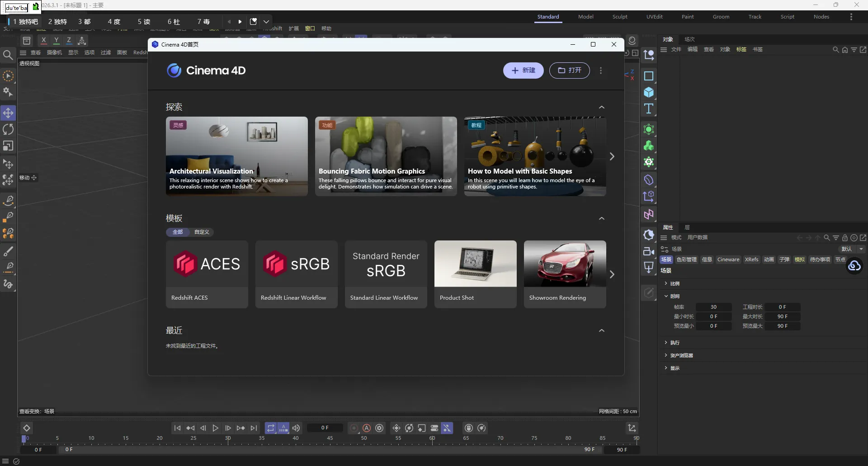Switch to the Sculpt layout tab
This screenshot has height=466, width=868.
click(x=620, y=17)
